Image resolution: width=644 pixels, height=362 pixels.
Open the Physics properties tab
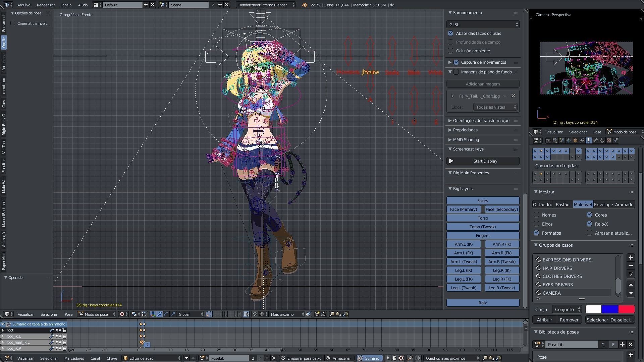coord(615,140)
